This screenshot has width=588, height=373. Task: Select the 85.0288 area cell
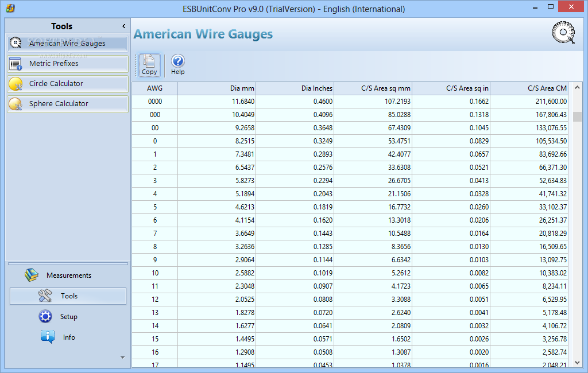click(x=373, y=115)
